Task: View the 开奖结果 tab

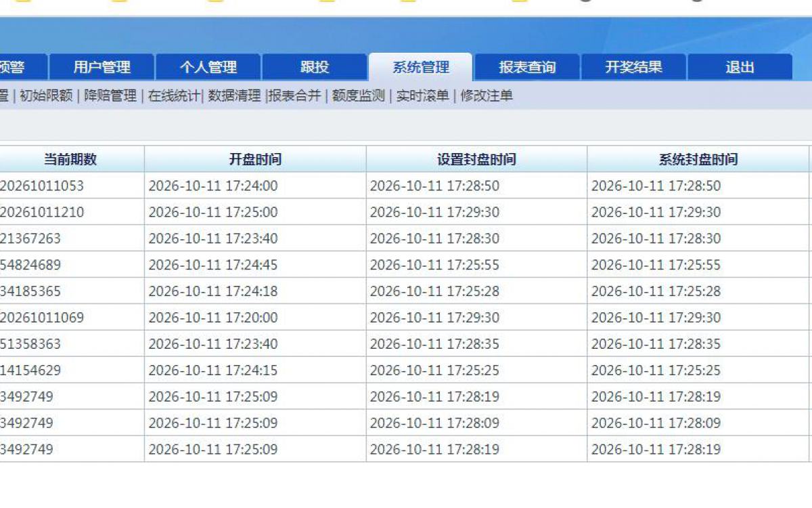Action: 633,67
